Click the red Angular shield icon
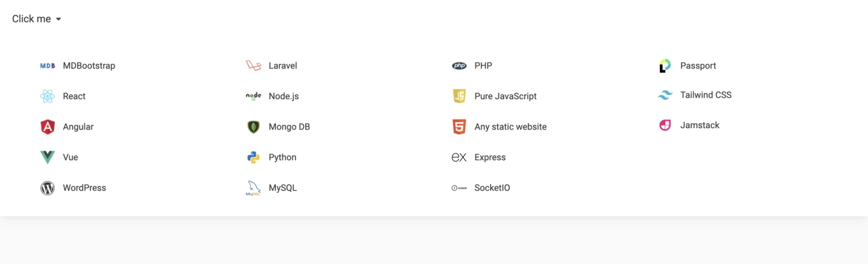The height and width of the screenshot is (264, 868). [47, 127]
